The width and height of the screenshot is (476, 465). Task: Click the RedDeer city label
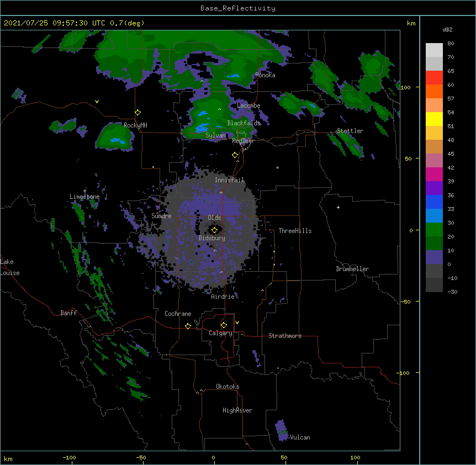coord(243,141)
